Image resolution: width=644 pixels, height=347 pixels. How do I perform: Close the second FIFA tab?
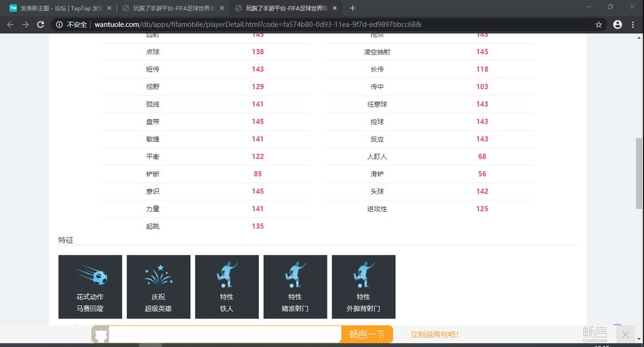tap(222, 8)
